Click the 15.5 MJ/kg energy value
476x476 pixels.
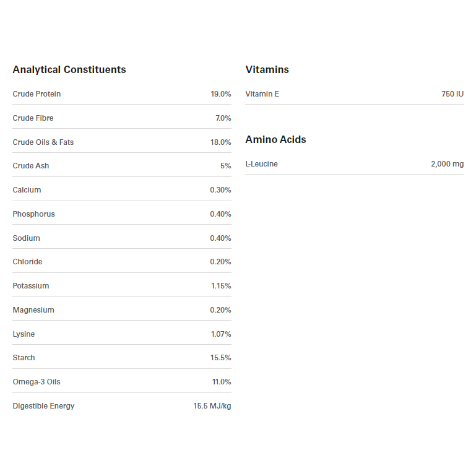[x=212, y=406]
